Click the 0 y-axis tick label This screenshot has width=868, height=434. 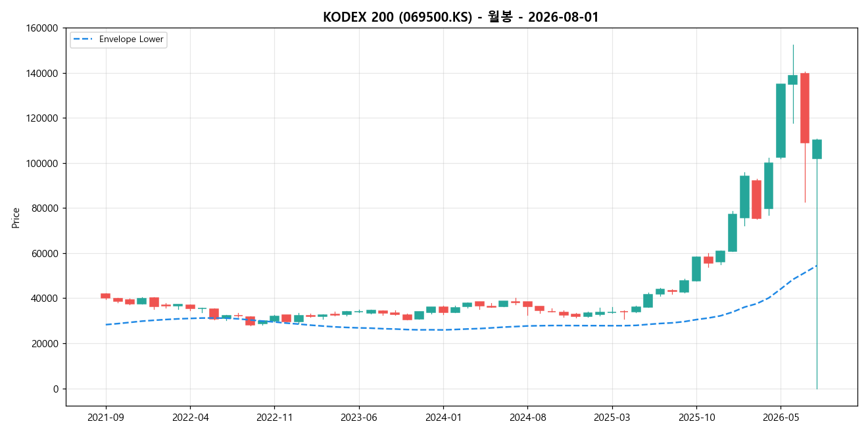pos(56,389)
